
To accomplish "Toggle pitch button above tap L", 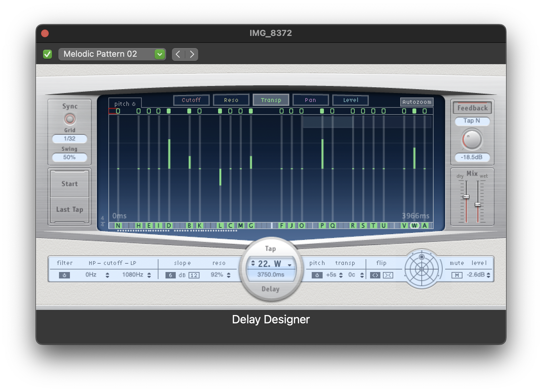I will [x=220, y=111].
